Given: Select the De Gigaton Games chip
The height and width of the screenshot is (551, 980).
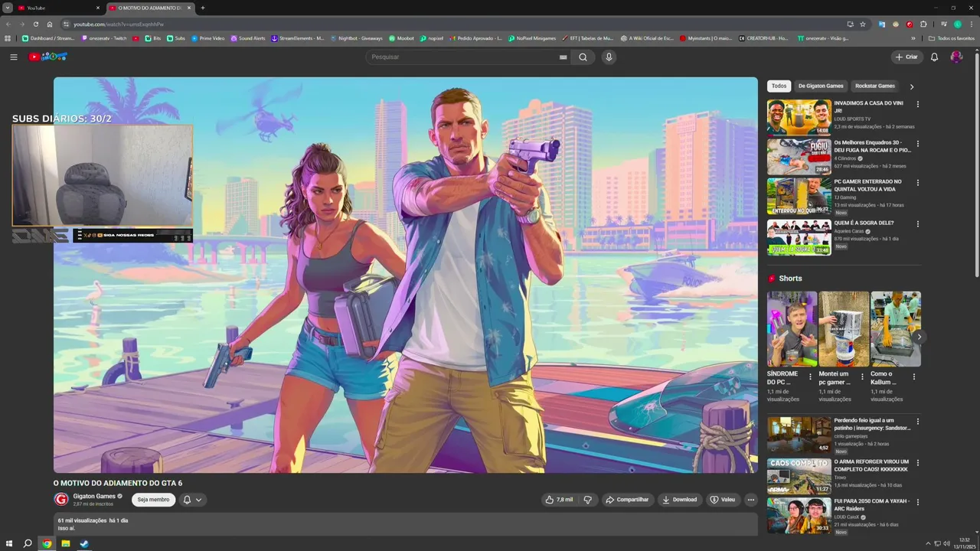Looking at the screenshot, I should (821, 86).
